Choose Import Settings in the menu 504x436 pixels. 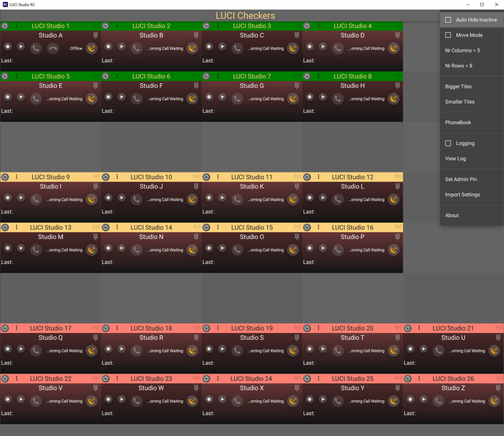462,195
